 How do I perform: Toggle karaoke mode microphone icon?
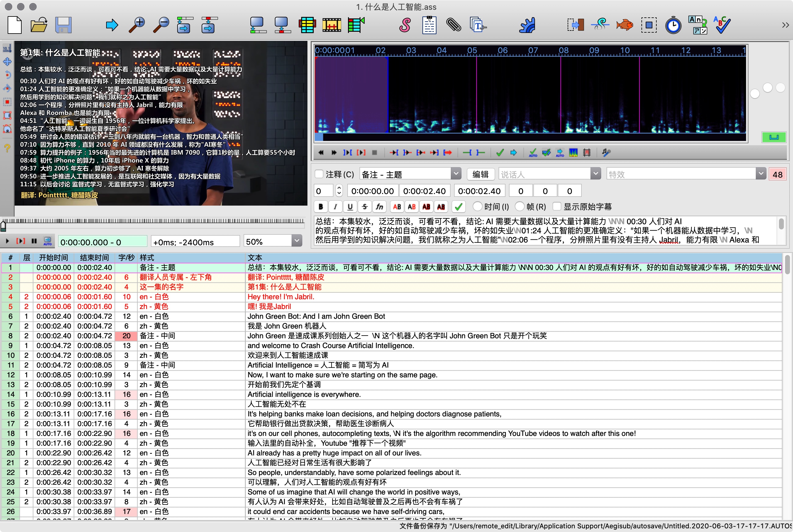[606, 153]
